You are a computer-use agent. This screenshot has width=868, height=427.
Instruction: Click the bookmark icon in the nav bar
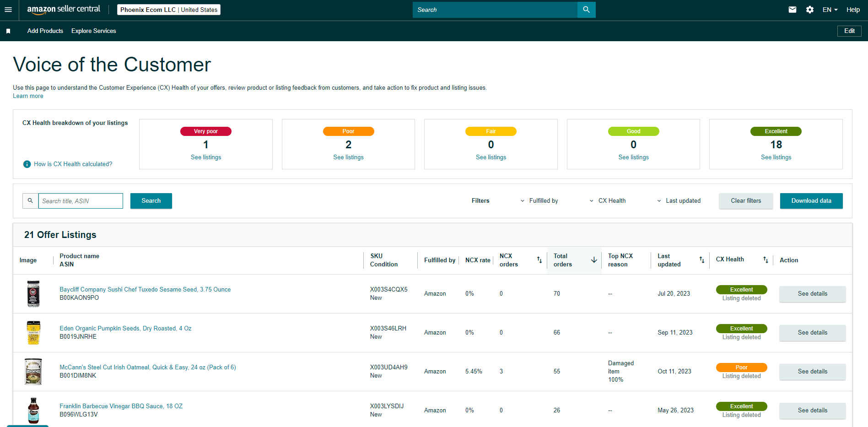[8, 31]
